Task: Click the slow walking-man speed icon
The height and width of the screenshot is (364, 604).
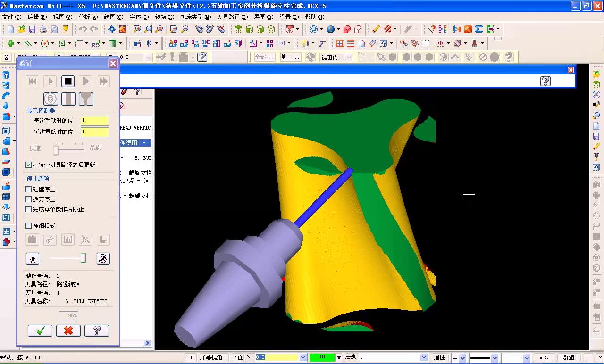Action: pyautogui.click(x=33, y=258)
